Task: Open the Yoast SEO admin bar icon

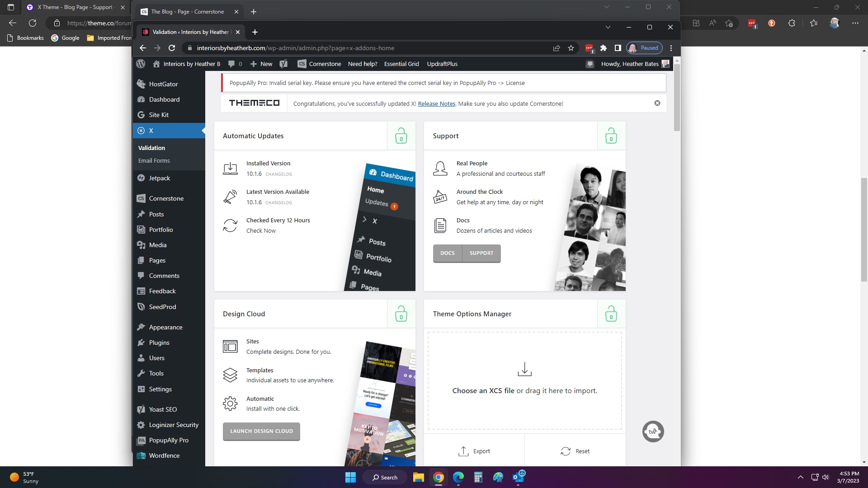Action: (x=283, y=64)
